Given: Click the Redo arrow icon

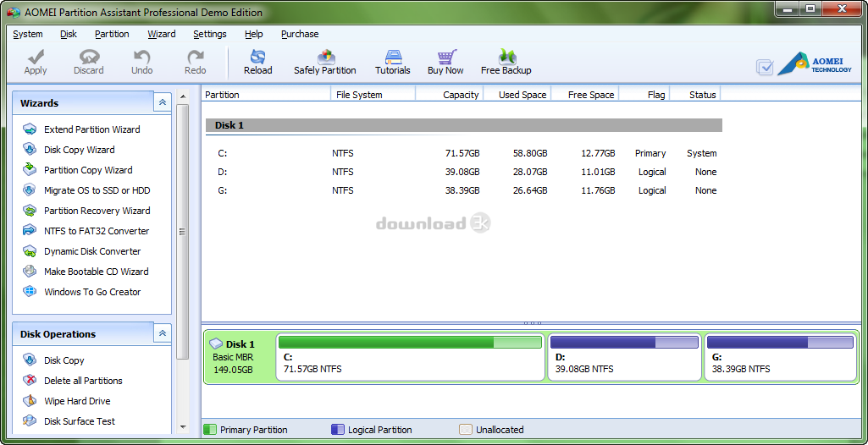Looking at the screenshot, I should coord(195,57).
